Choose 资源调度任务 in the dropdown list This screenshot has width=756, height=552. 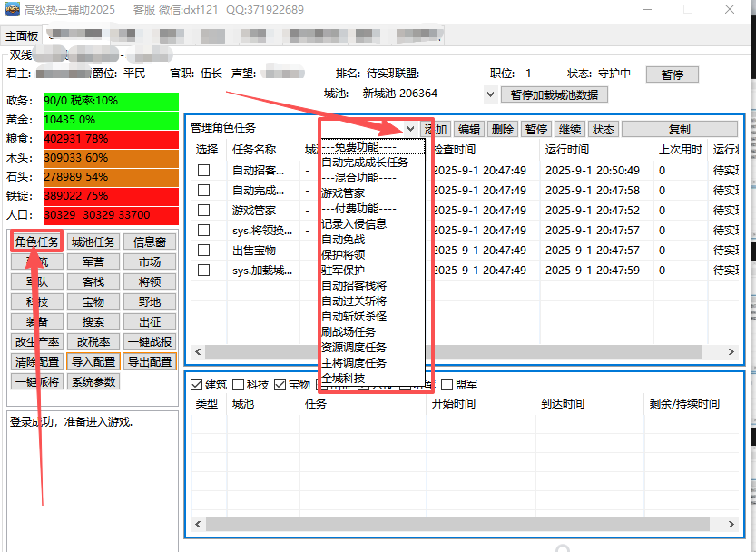354,347
